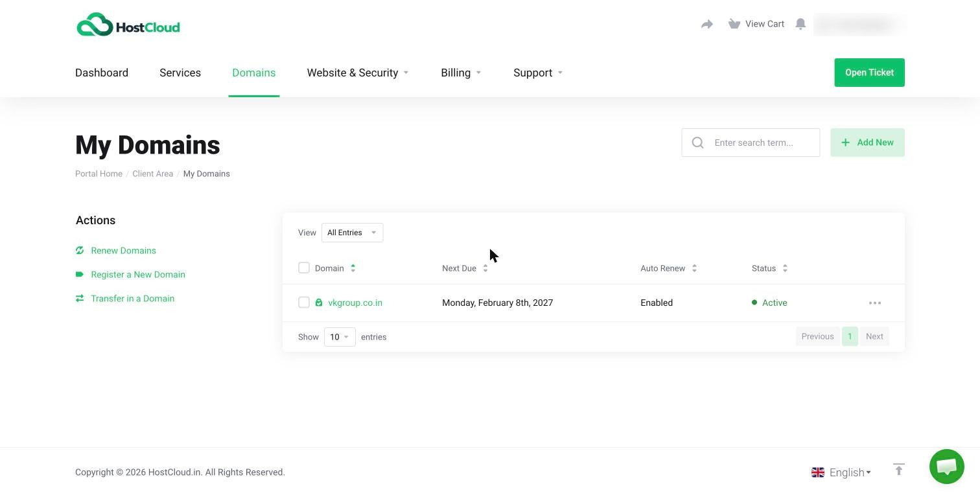Click the Open Ticket button
The width and height of the screenshot is (980, 497).
tap(869, 73)
